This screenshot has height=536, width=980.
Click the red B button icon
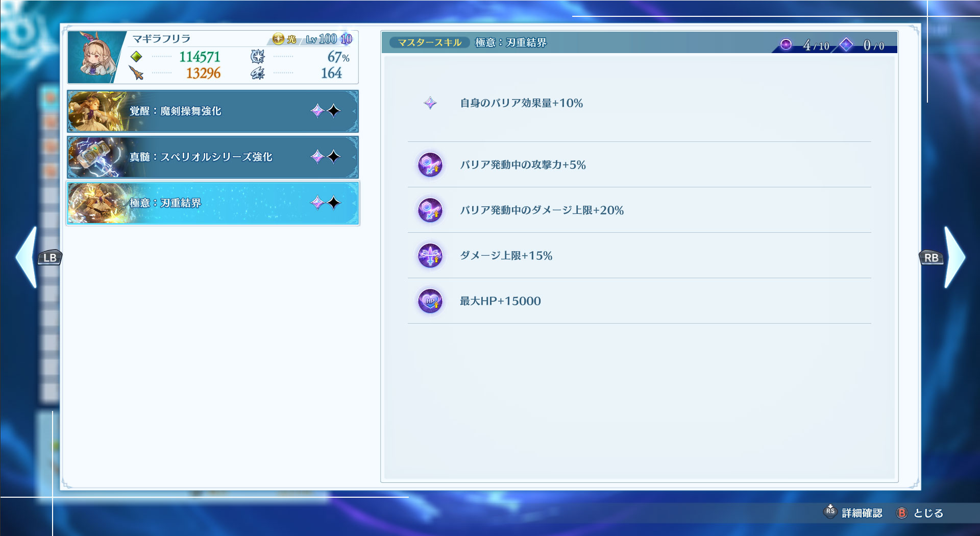pos(902,513)
